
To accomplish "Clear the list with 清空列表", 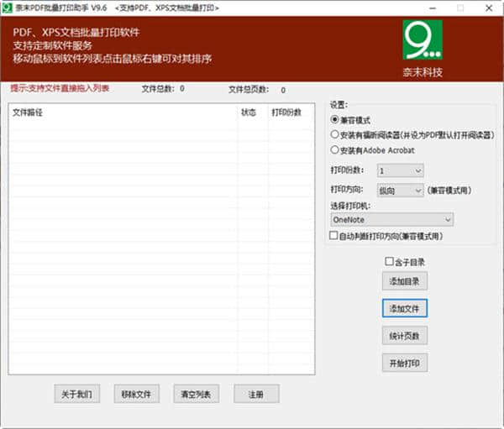I will pos(197,394).
